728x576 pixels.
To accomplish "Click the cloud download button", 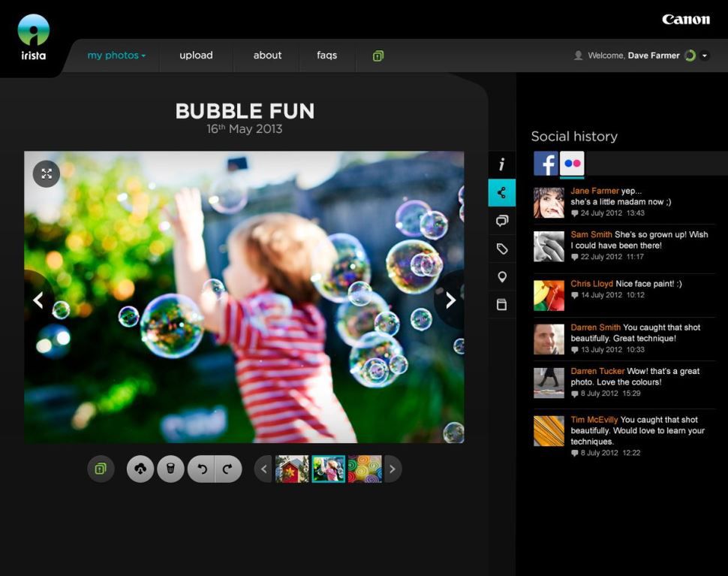I will click(140, 469).
